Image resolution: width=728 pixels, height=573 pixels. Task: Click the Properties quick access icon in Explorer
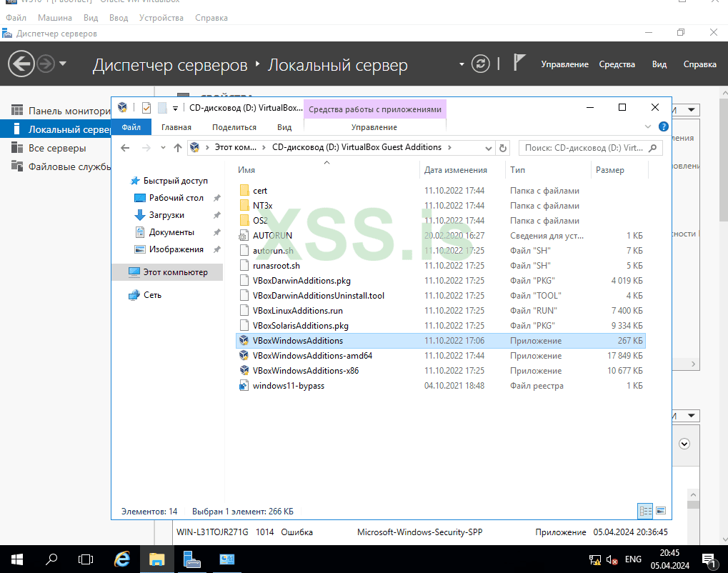146,108
